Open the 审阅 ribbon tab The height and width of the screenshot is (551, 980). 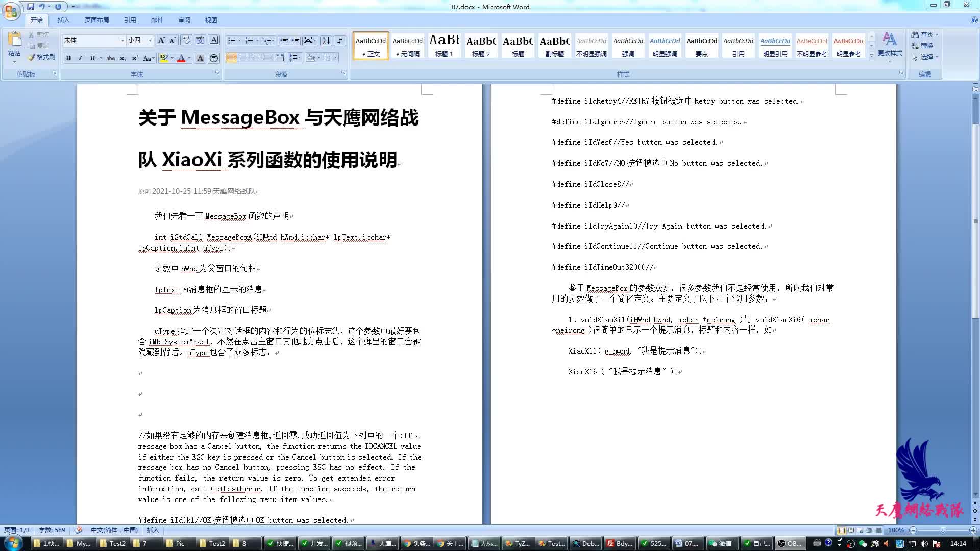184,20
